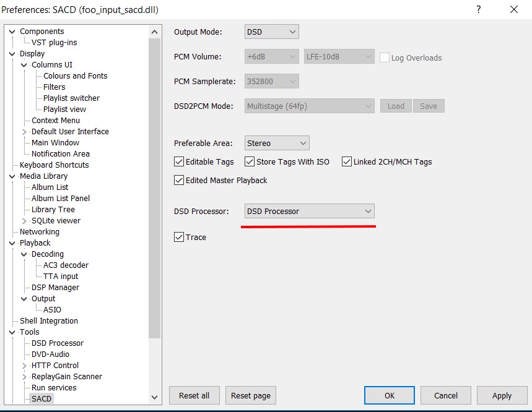
Task: Toggle the Editable Tags checkbox
Action: pyautogui.click(x=180, y=162)
